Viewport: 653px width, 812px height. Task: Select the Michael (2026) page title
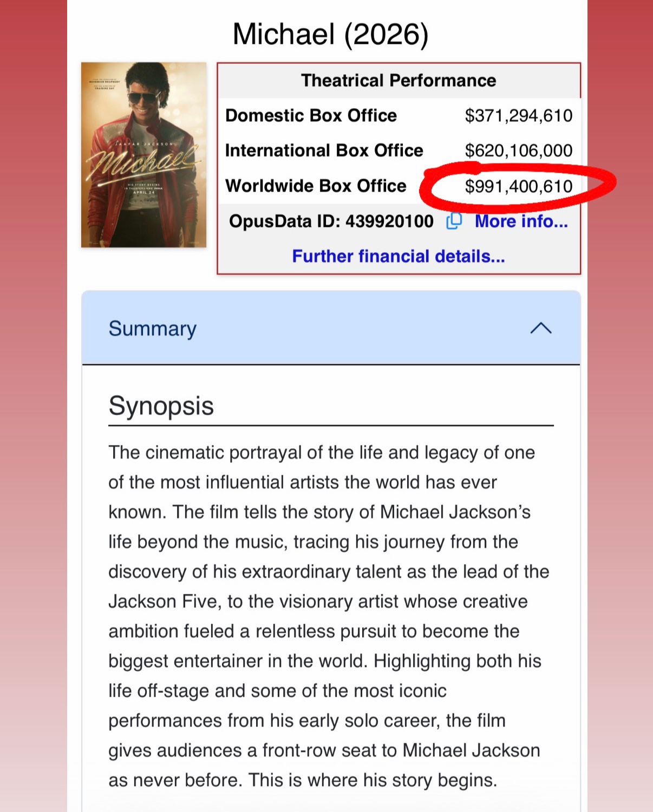331,34
